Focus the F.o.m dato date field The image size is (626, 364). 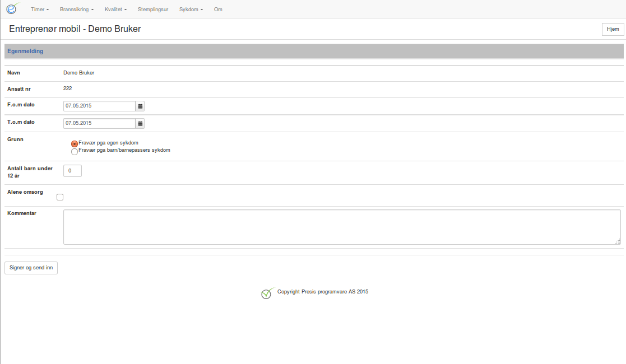(99, 106)
